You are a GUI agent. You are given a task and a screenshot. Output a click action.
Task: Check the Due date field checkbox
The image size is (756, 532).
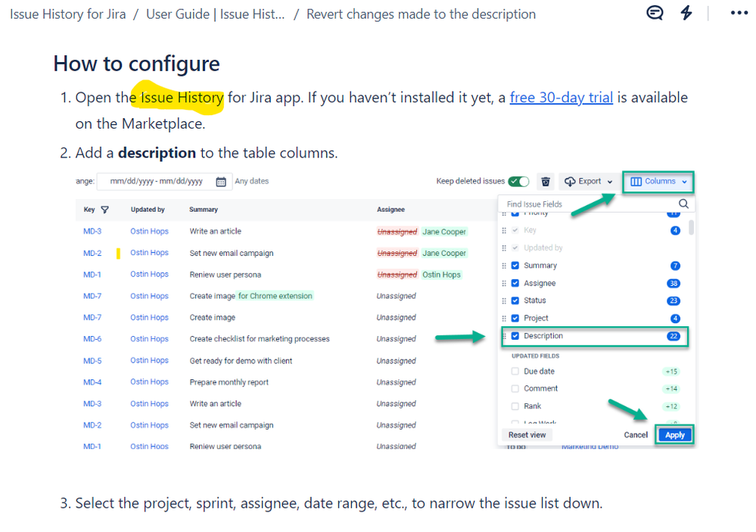(x=515, y=372)
